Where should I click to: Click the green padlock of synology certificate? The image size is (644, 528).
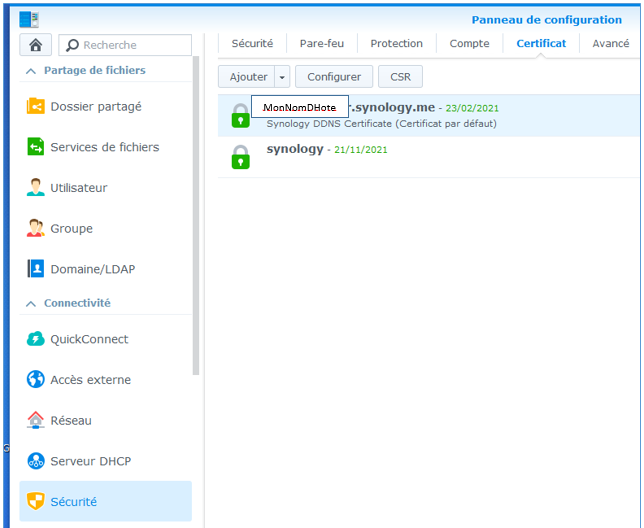(240, 157)
